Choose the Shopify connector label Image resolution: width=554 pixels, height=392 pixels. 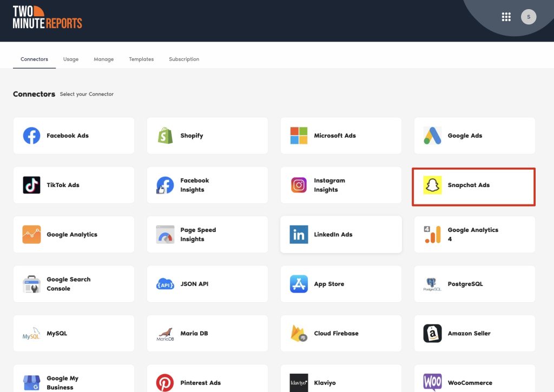[x=192, y=136]
